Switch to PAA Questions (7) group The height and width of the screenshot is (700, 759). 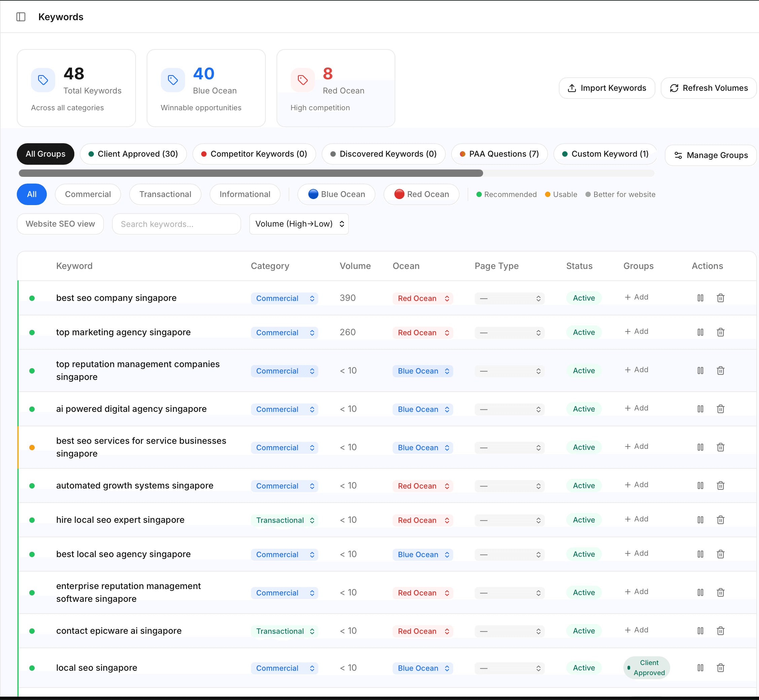500,154
